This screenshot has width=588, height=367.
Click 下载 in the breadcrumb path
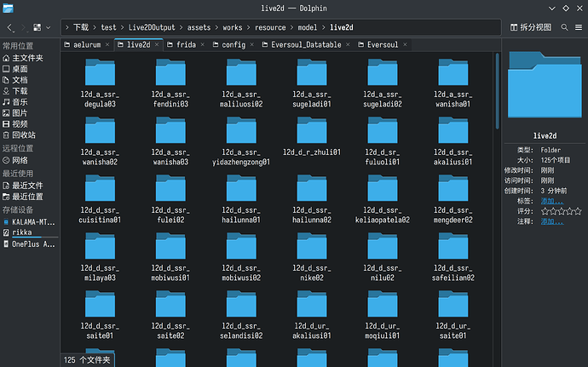click(81, 27)
